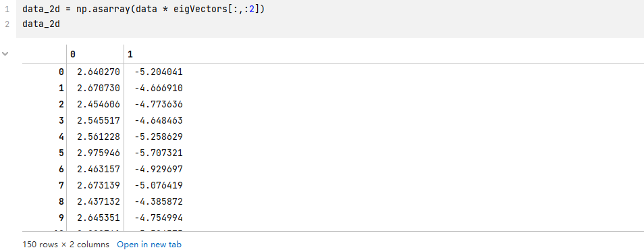The height and width of the screenshot is (252, 644).
Task: Click the 150 rows × 2 columns label
Action: tap(65, 245)
